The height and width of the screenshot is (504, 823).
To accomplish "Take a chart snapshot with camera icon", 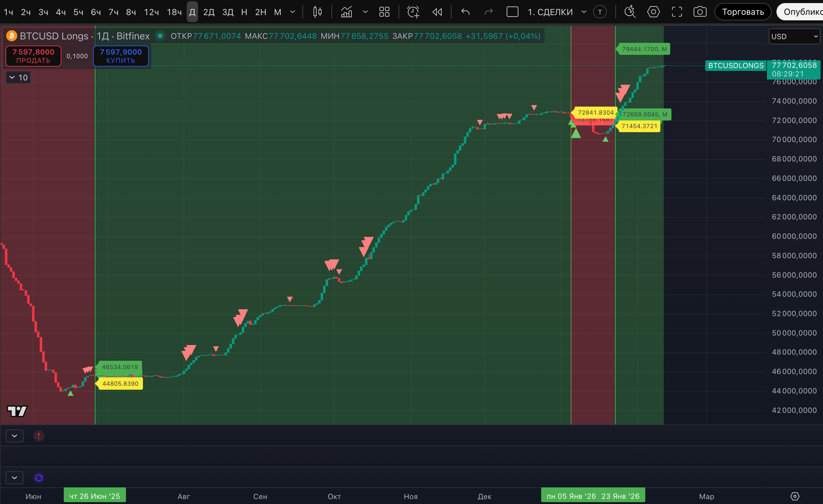I will click(700, 12).
